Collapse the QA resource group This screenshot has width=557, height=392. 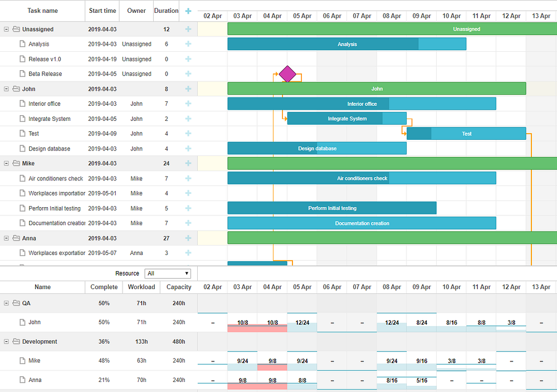tap(6, 303)
